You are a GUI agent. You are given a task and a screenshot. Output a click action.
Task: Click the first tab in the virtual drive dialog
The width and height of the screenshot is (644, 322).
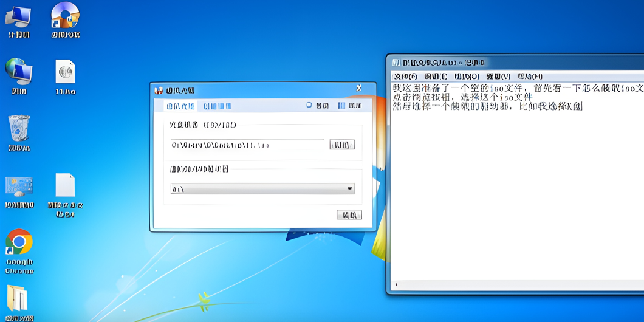(x=181, y=106)
